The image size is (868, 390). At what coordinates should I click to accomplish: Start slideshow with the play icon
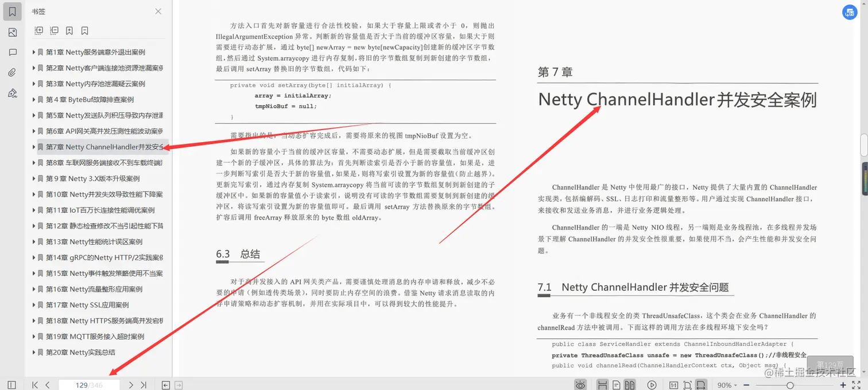click(652, 385)
